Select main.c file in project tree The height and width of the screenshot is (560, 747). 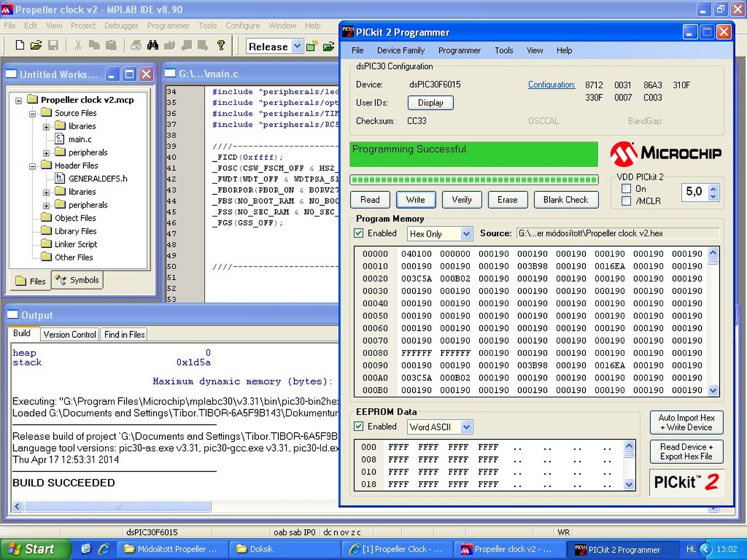pyautogui.click(x=80, y=139)
